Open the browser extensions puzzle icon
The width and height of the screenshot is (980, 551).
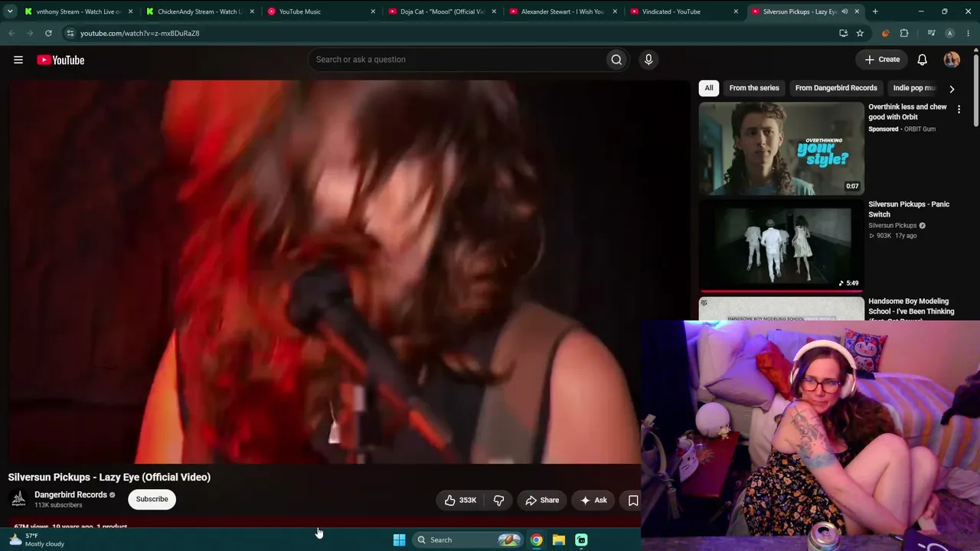[904, 33]
